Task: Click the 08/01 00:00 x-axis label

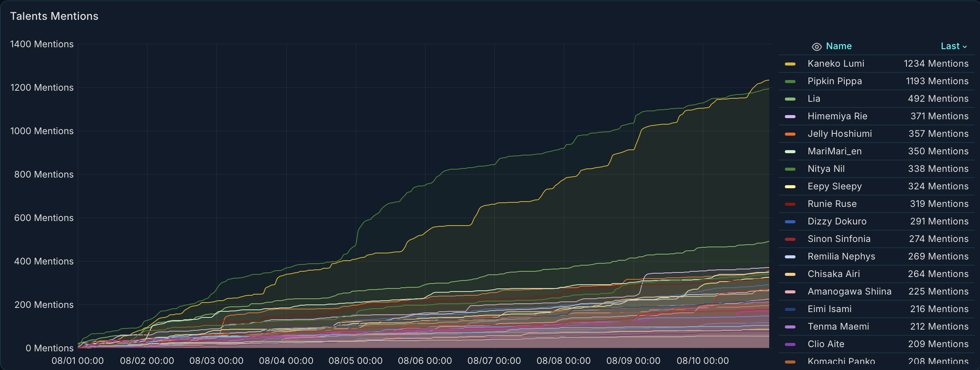Action: tap(78, 361)
